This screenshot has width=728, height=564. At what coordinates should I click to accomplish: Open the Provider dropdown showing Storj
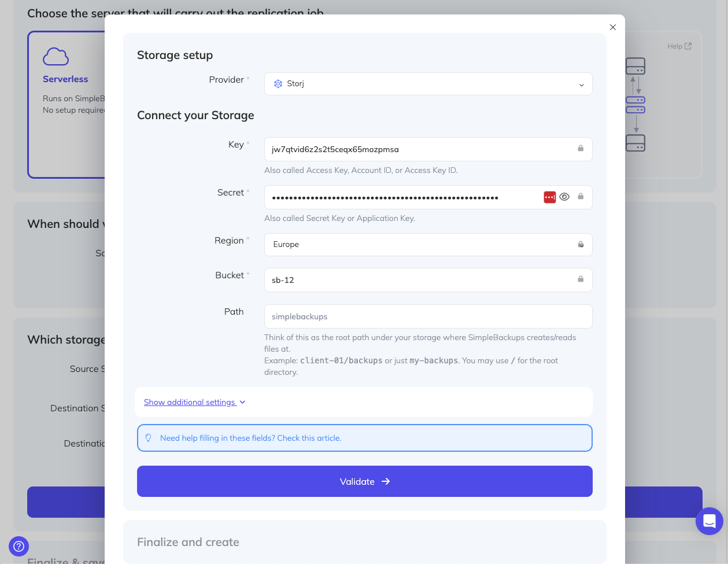click(428, 84)
